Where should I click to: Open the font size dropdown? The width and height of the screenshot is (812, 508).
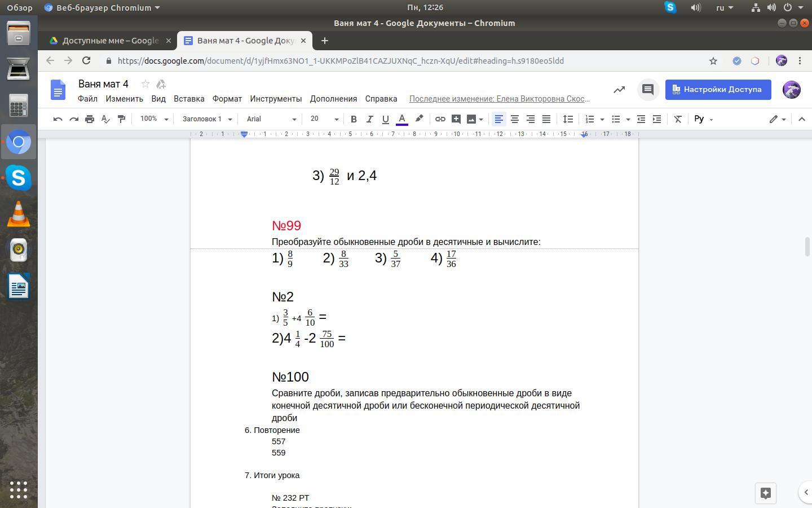(x=324, y=119)
